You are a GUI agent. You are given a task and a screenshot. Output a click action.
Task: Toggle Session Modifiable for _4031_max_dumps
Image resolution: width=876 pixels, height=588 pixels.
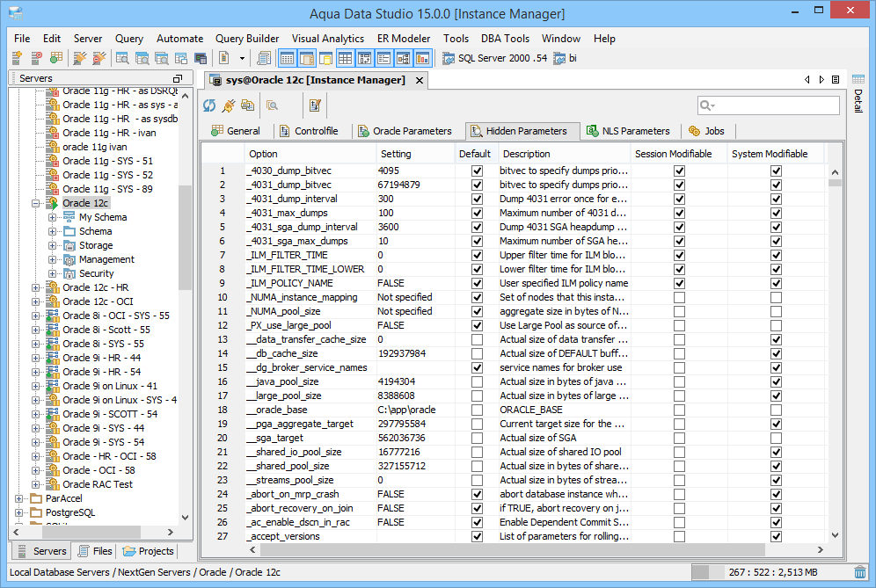(679, 213)
